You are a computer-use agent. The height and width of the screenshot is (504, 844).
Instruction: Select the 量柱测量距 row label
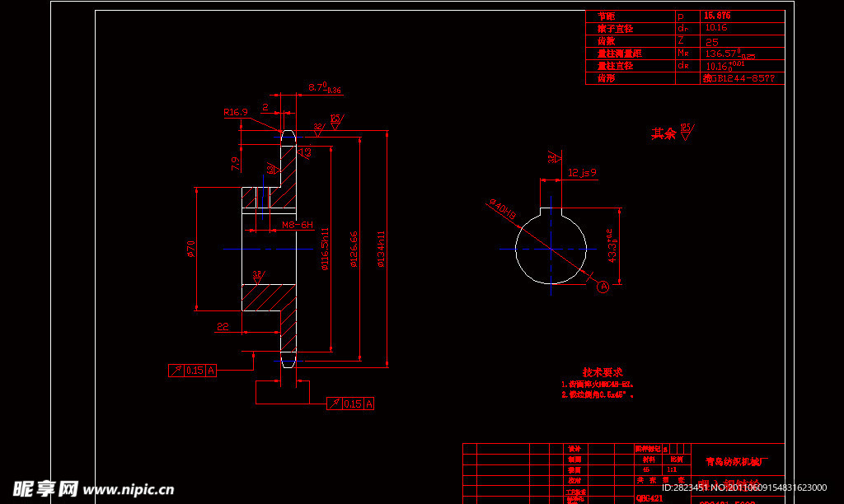tap(620, 54)
